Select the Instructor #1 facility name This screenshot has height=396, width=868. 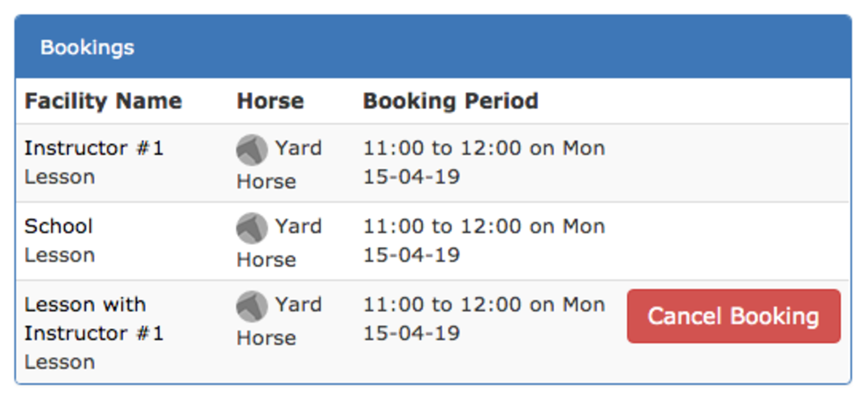point(94,148)
